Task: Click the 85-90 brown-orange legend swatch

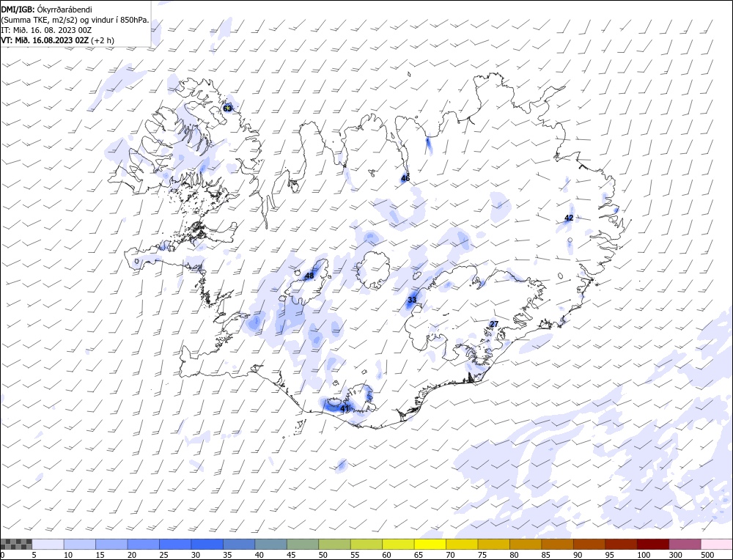Action: [557, 544]
